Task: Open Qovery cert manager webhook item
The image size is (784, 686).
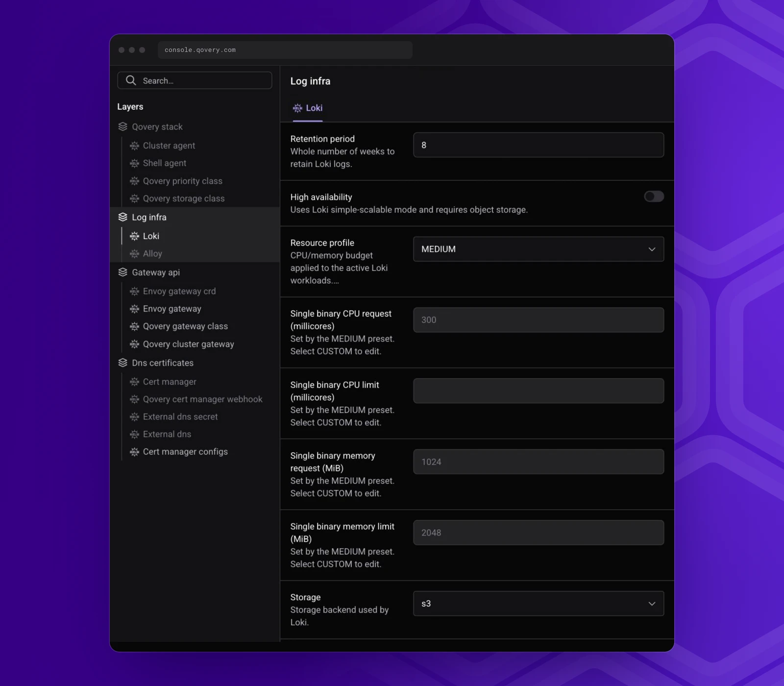Action: 202,399
